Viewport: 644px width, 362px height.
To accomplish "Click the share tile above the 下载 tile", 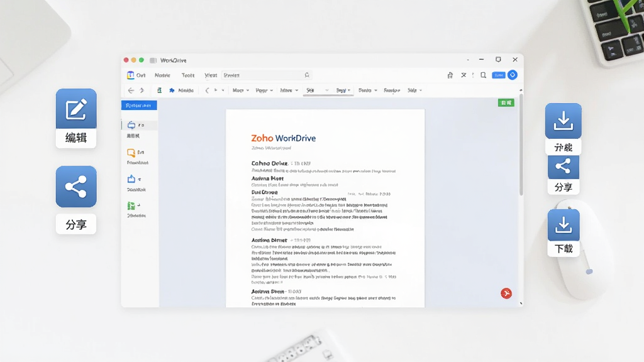I will 563,167.
